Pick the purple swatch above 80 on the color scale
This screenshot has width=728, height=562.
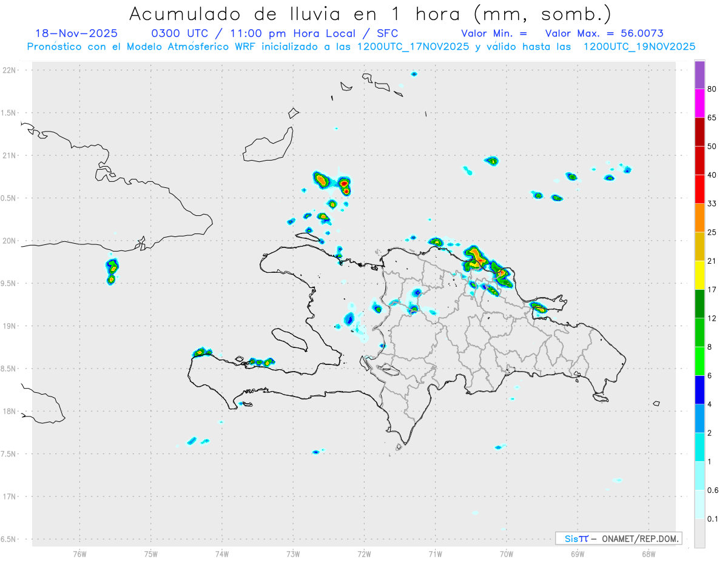(699, 75)
